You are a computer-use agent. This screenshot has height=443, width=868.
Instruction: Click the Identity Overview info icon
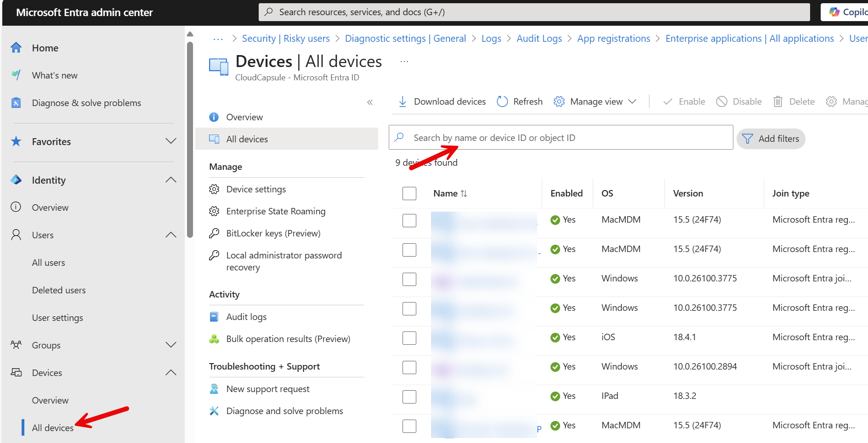point(16,207)
